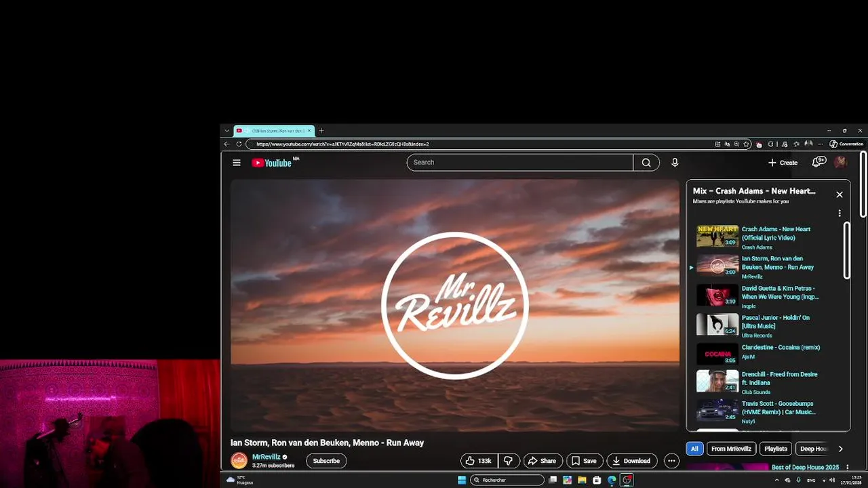
Task: Open the browser tab list dropdown
Action: tap(226, 131)
